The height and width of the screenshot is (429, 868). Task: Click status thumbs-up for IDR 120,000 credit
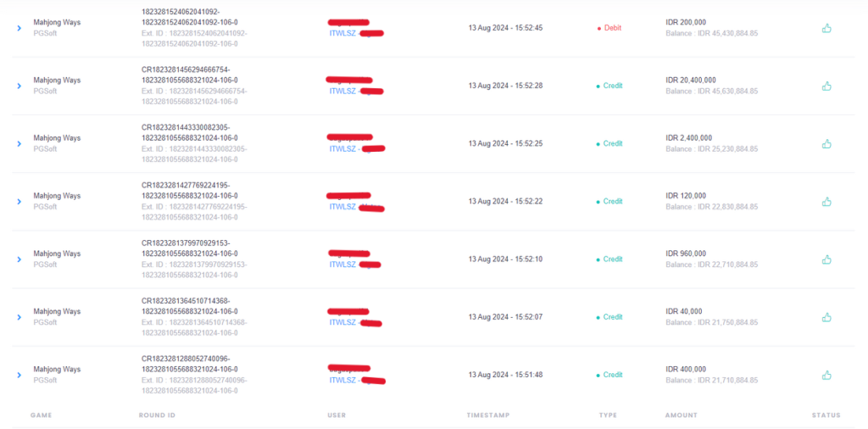pyautogui.click(x=826, y=202)
